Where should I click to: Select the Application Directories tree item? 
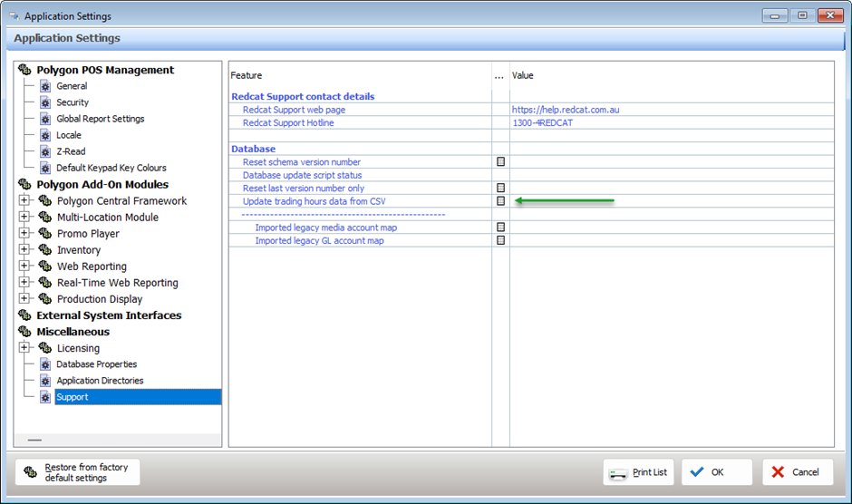[x=100, y=381]
